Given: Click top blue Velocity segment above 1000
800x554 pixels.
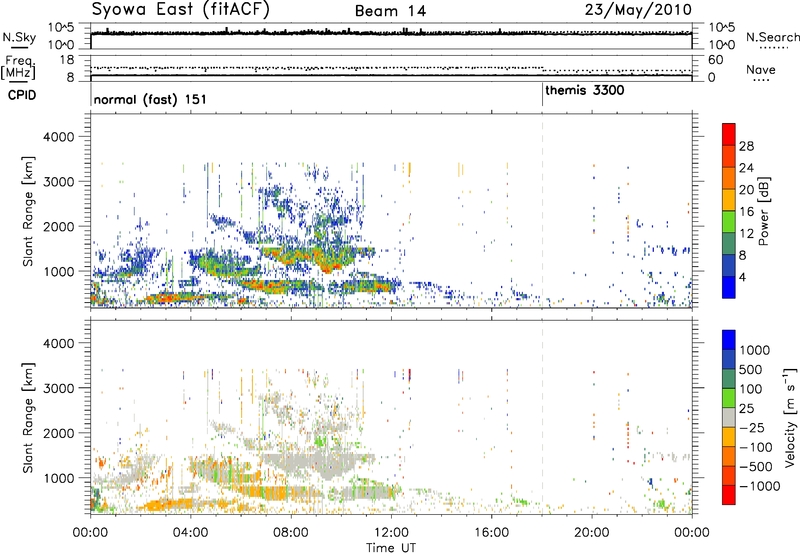Looking at the screenshot, I should click(x=729, y=340).
